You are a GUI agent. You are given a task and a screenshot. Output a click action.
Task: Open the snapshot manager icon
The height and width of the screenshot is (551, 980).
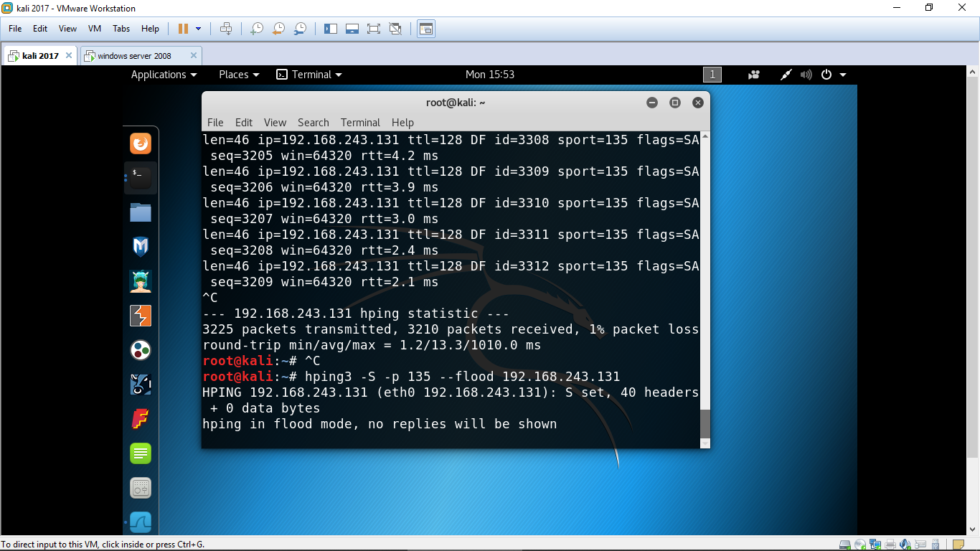coord(301,29)
